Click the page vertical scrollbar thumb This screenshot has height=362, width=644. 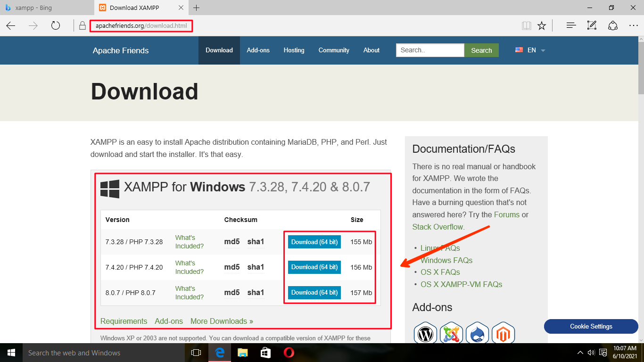click(641, 68)
